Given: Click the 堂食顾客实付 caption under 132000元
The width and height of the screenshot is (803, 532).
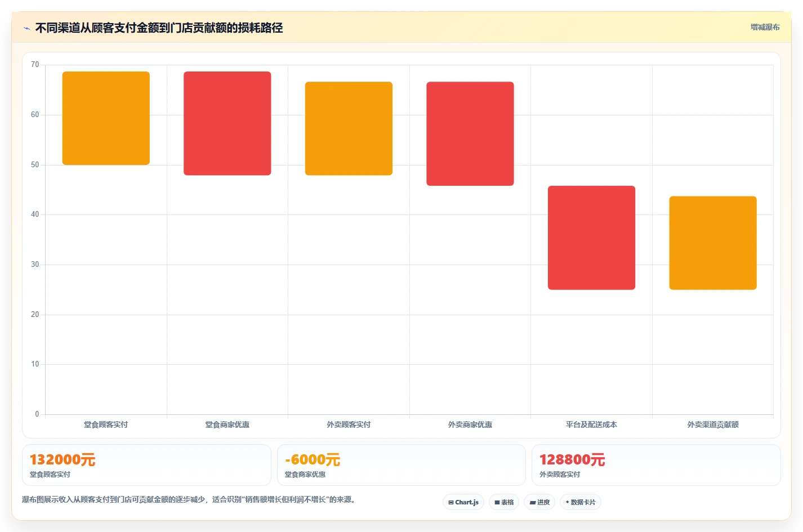Looking at the screenshot, I should click(x=50, y=475).
